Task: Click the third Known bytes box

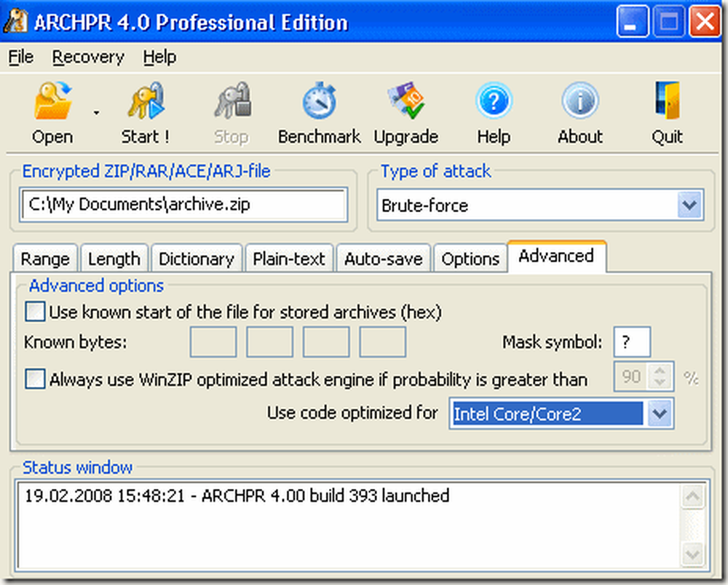Action: [326, 342]
